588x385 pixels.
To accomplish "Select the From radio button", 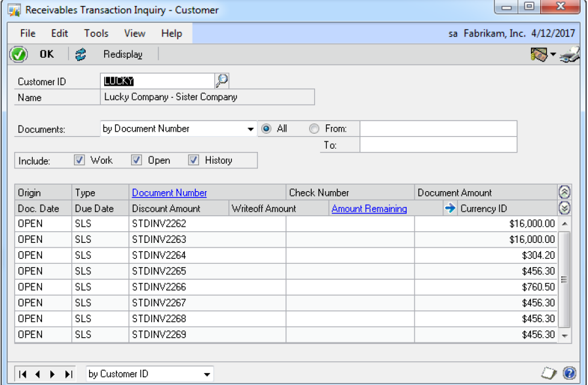I will [x=314, y=129].
